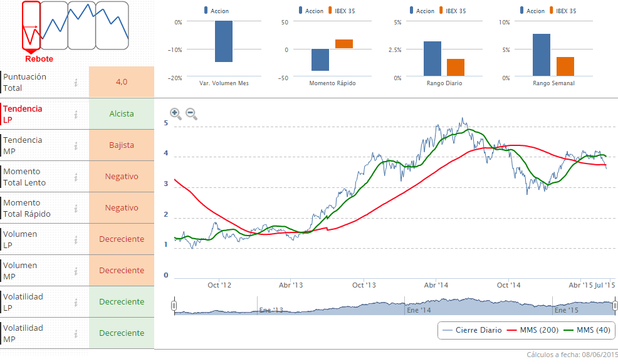Open info icon for Tendencia LP
Image resolution: width=618 pixels, height=364 pixels.
76,114
